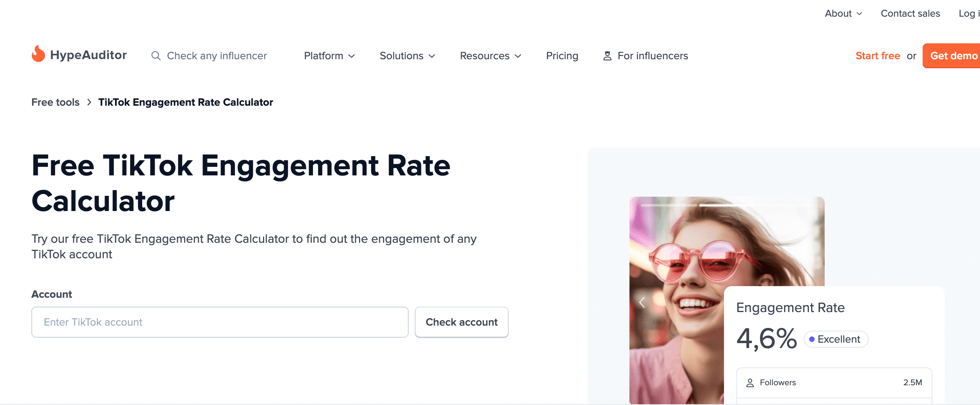Follow the Start free link
980x405 pixels.
click(877, 56)
